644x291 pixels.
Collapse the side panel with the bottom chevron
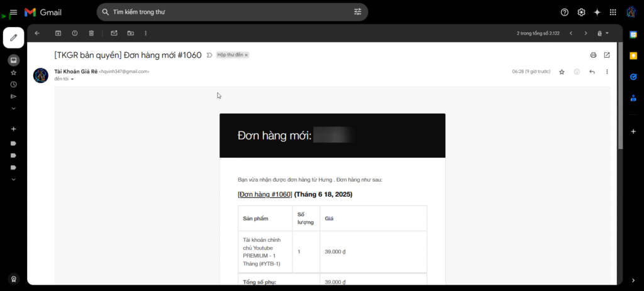coord(633,280)
